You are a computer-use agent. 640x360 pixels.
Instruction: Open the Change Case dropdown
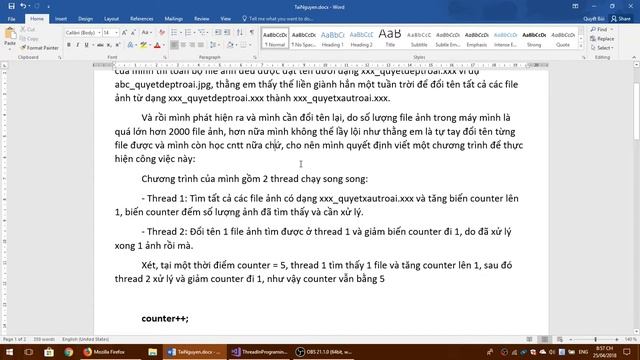[146, 32]
